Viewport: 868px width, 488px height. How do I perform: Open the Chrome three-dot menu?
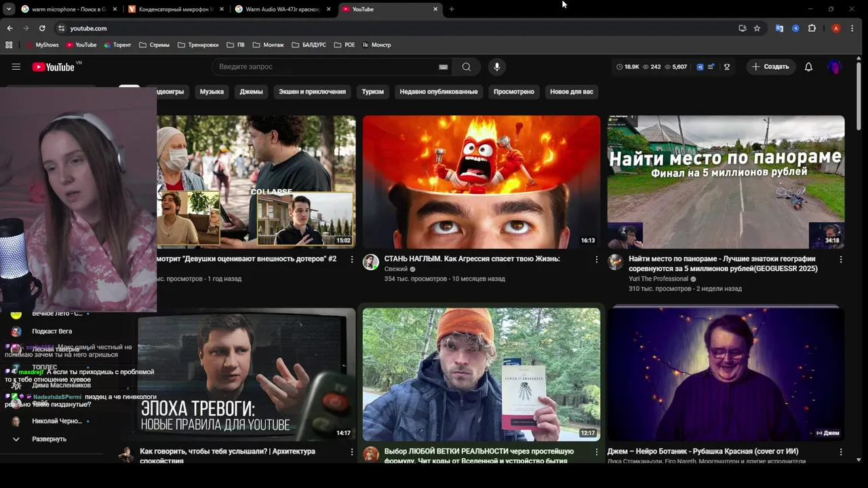pos(852,28)
